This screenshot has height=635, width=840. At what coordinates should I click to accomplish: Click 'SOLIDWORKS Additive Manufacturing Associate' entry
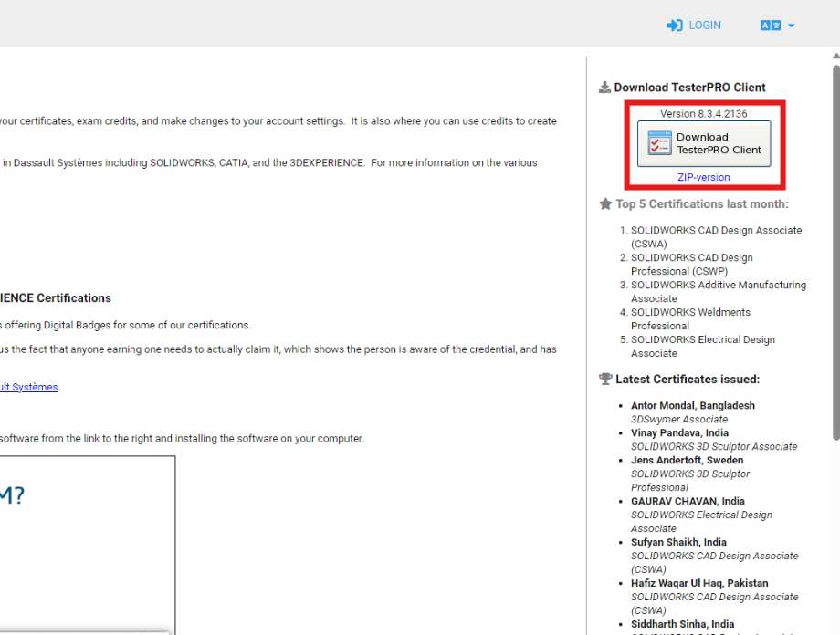point(719,292)
